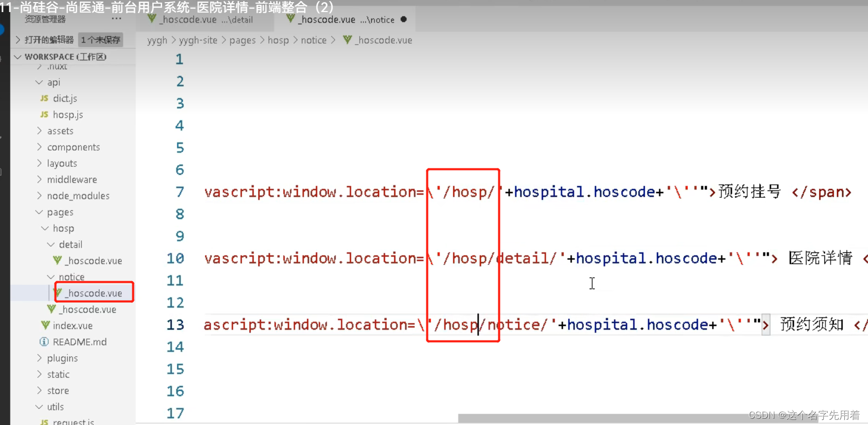Open _hoscode.vue directly under hosp folder

[87, 309]
